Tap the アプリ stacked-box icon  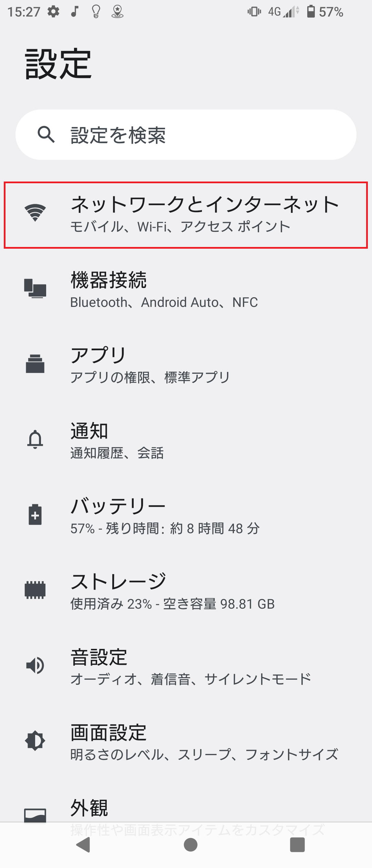tap(35, 364)
